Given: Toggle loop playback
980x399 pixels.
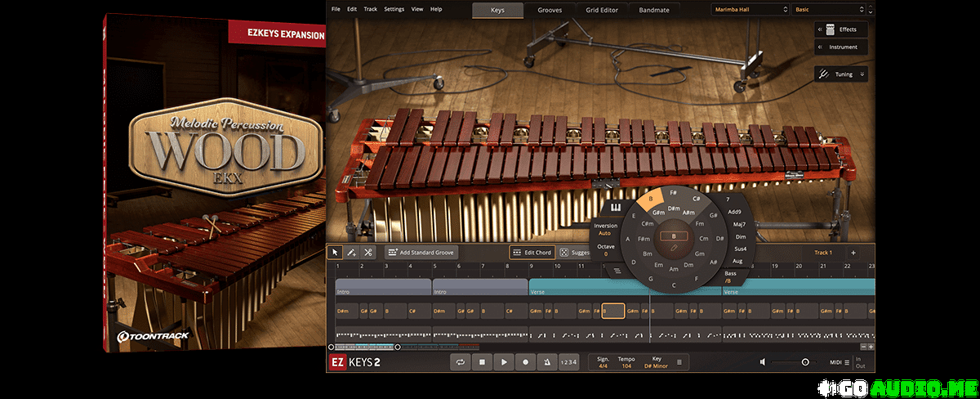Looking at the screenshot, I should pyautogui.click(x=461, y=362).
